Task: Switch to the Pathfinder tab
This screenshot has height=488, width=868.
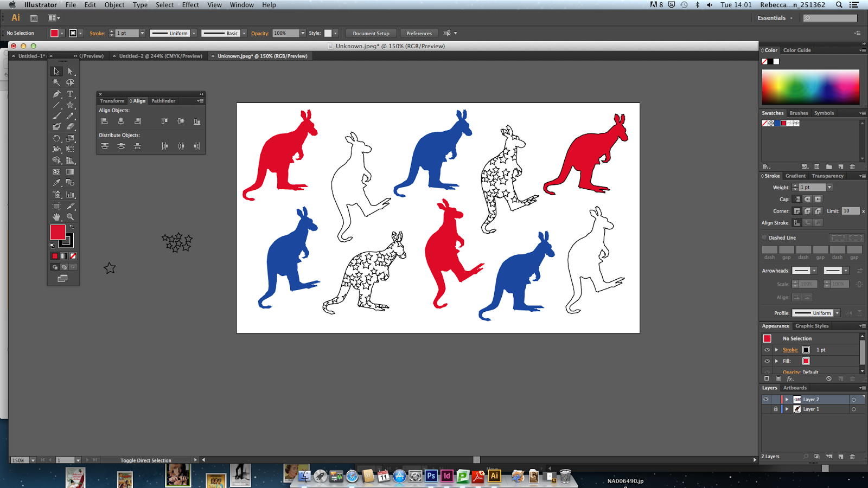Action: tap(163, 101)
